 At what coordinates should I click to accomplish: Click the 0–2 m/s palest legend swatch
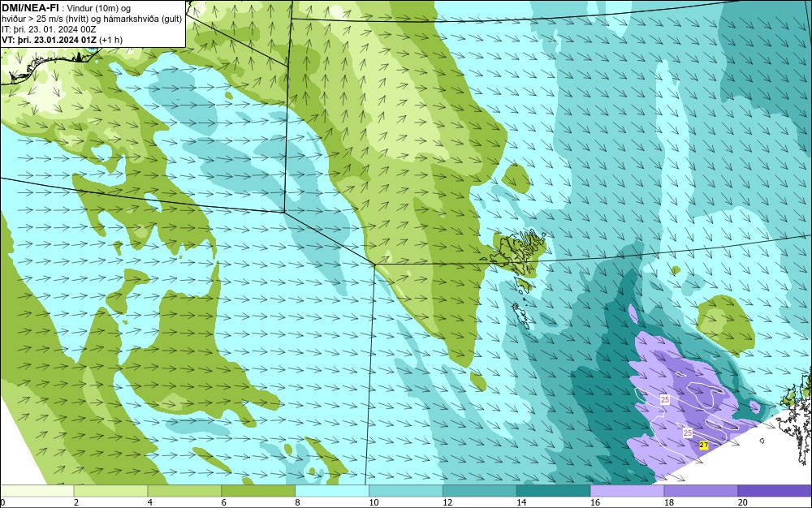37,490
